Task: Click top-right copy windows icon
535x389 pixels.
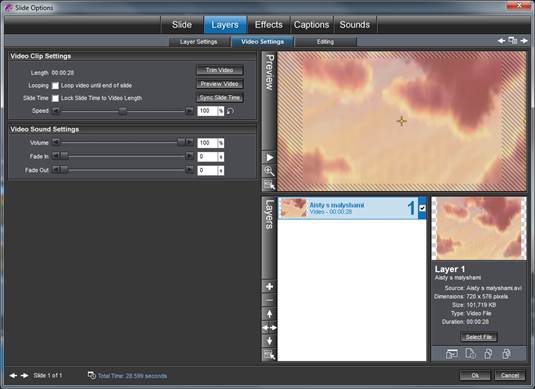Action: pos(513,41)
